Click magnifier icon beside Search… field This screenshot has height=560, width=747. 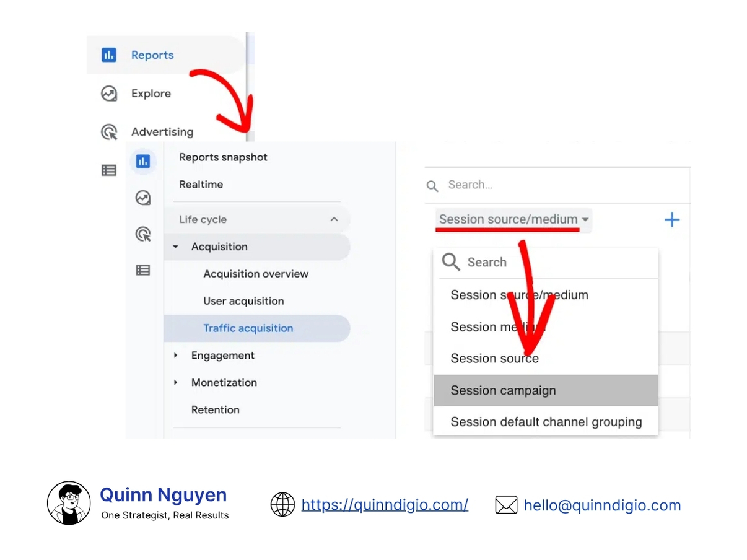tap(433, 186)
